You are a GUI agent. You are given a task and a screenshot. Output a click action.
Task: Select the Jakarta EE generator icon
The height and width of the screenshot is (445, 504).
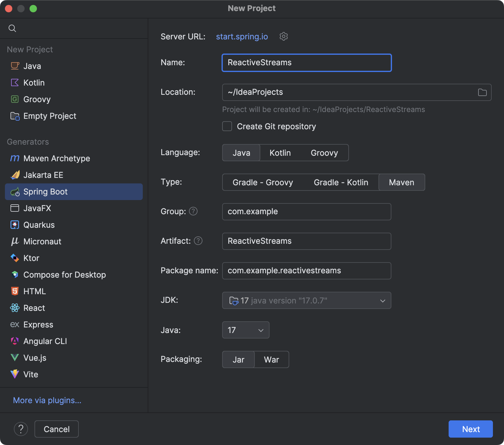(15, 175)
